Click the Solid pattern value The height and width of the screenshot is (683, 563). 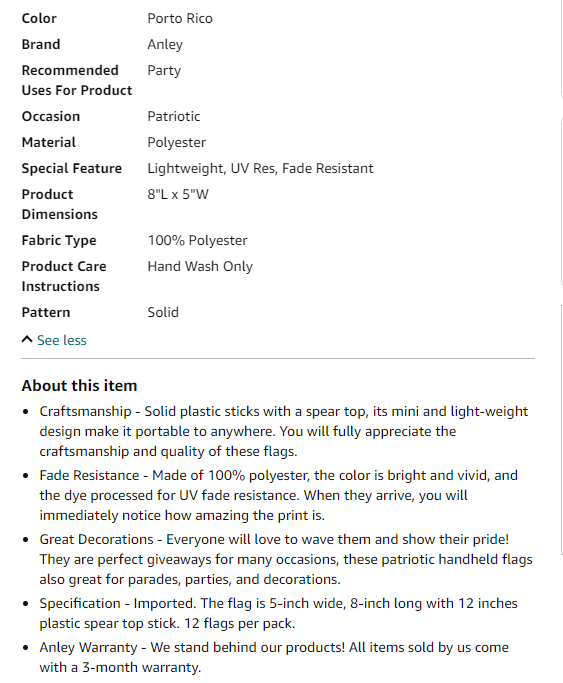point(163,312)
